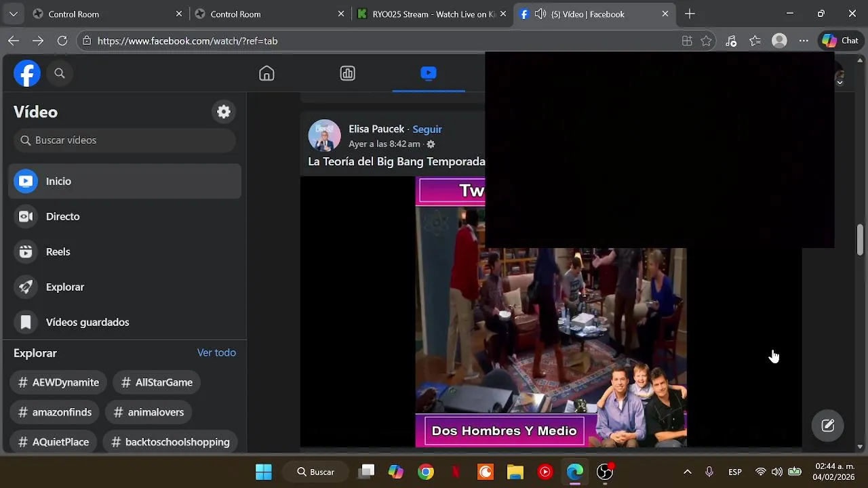
Task: Open Reels in the sidebar
Action: [125, 251]
